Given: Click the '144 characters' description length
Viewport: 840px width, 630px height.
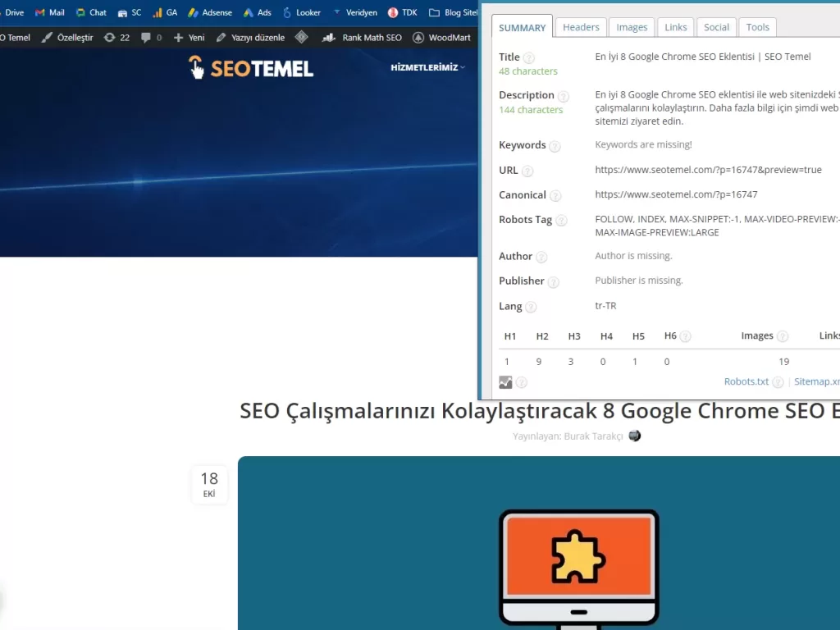Looking at the screenshot, I should tap(531, 110).
